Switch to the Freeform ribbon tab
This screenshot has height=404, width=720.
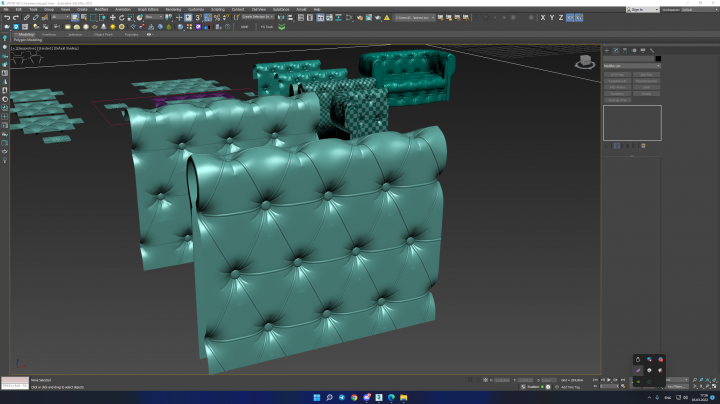(x=49, y=34)
